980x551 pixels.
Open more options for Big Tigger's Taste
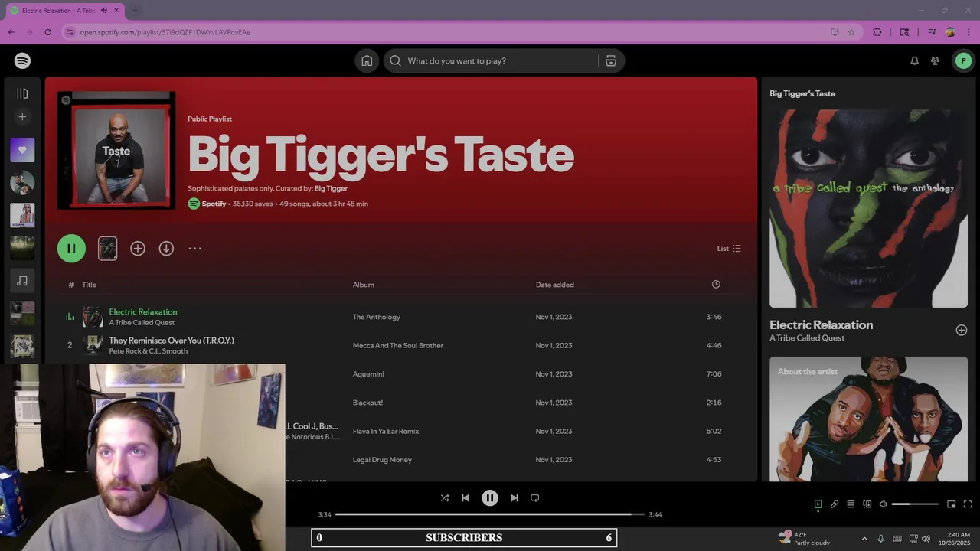tap(195, 248)
